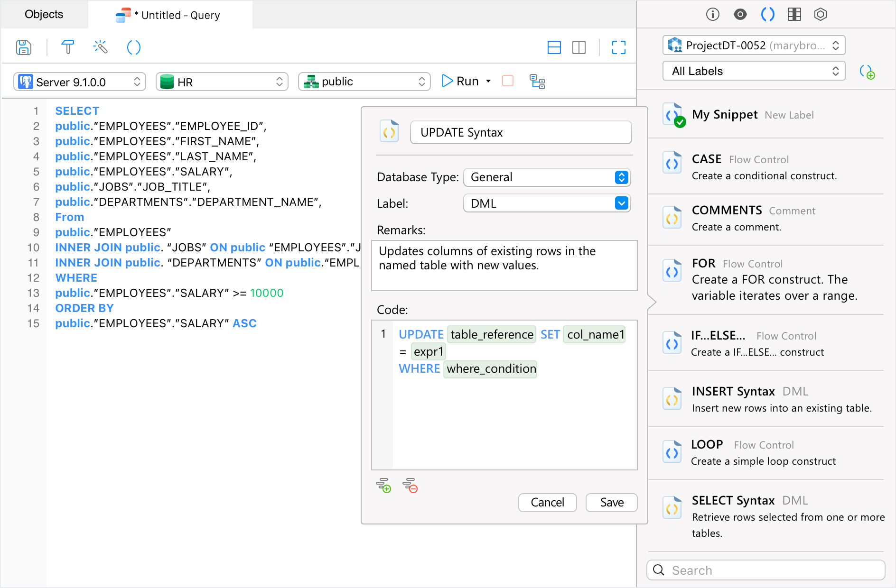
Task: Select the format pin tool icon
Action: [x=68, y=47]
